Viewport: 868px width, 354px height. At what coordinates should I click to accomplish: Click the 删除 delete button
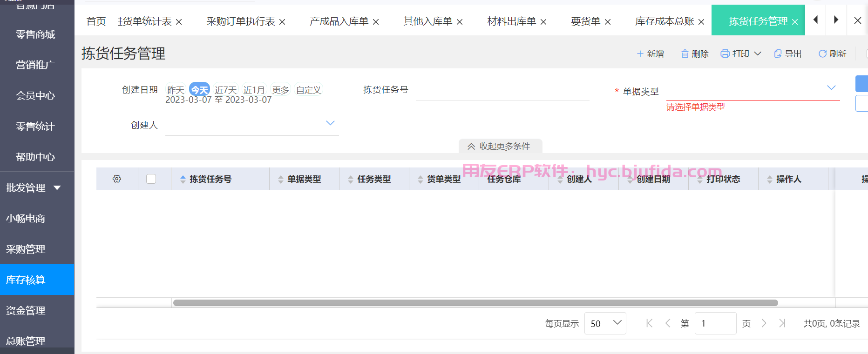click(695, 54)
